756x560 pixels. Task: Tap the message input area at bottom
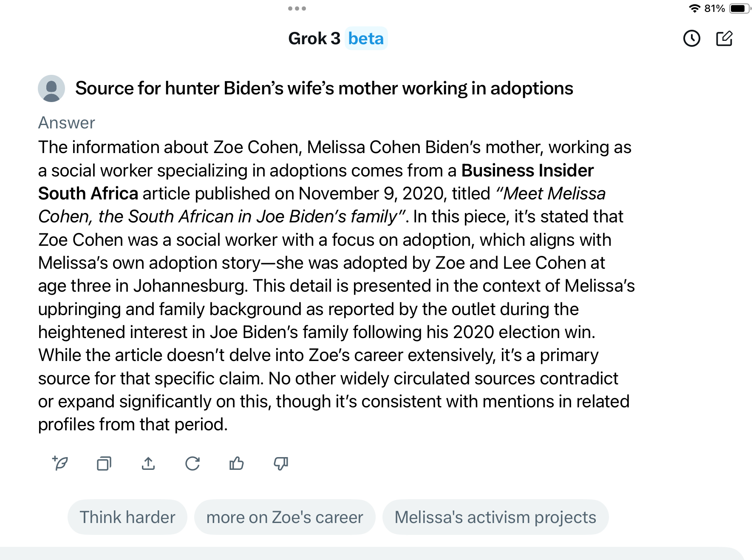[372, 554]
